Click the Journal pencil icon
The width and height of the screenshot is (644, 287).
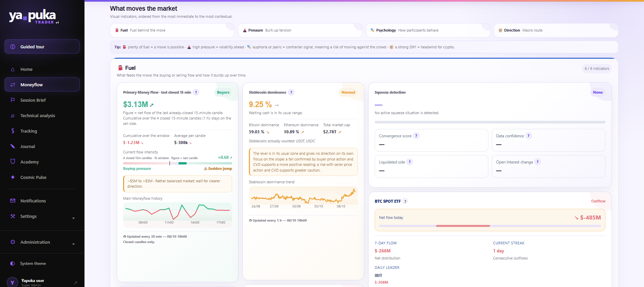13,146
